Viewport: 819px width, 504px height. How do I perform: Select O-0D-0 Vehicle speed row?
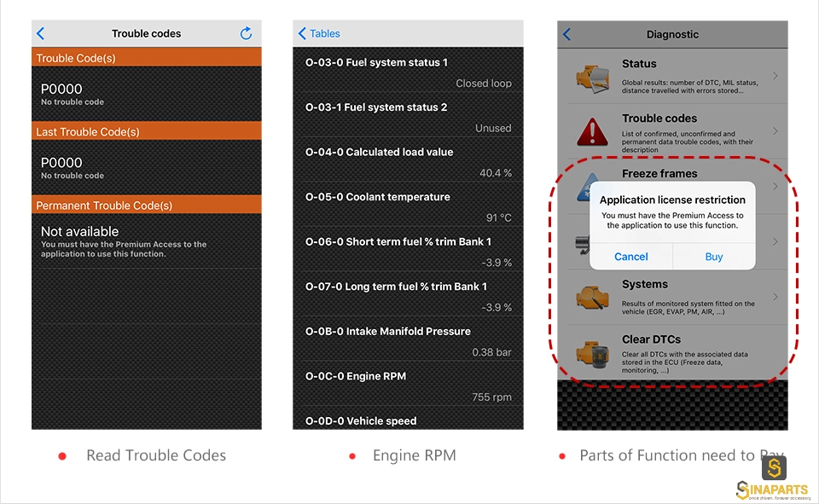tap(409, 419)
